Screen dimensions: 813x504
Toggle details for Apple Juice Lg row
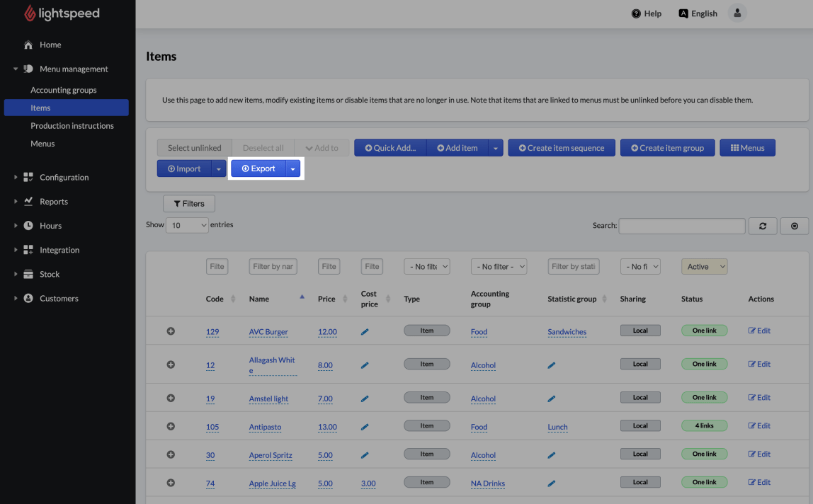(x=171, y=483)
